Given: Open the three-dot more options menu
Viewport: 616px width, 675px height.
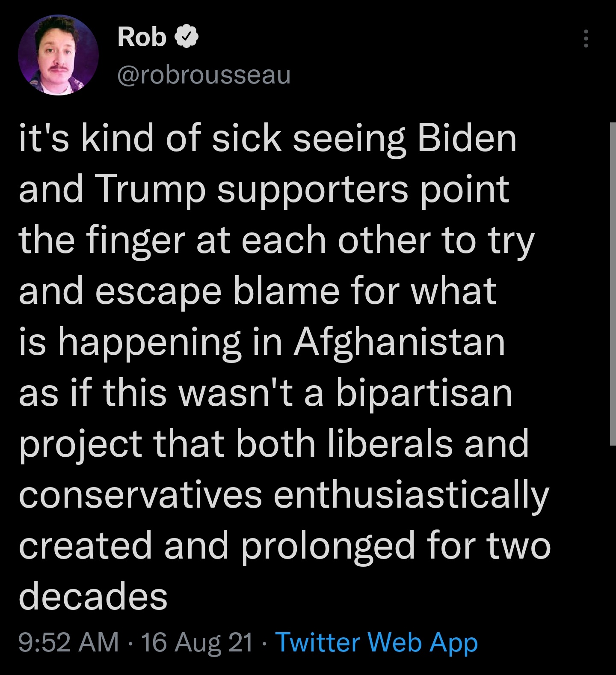Looking at the screenshot, I should pyautogui.click(x=586, y=39).
